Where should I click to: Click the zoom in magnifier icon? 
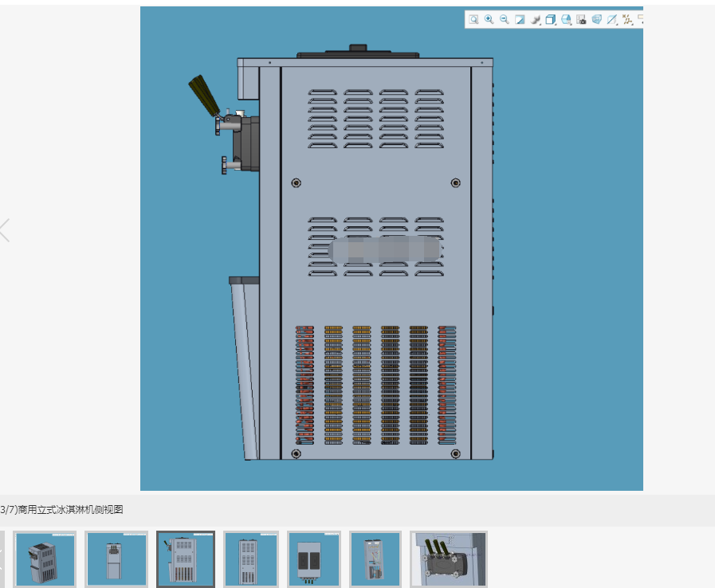[x=489, y=20]
